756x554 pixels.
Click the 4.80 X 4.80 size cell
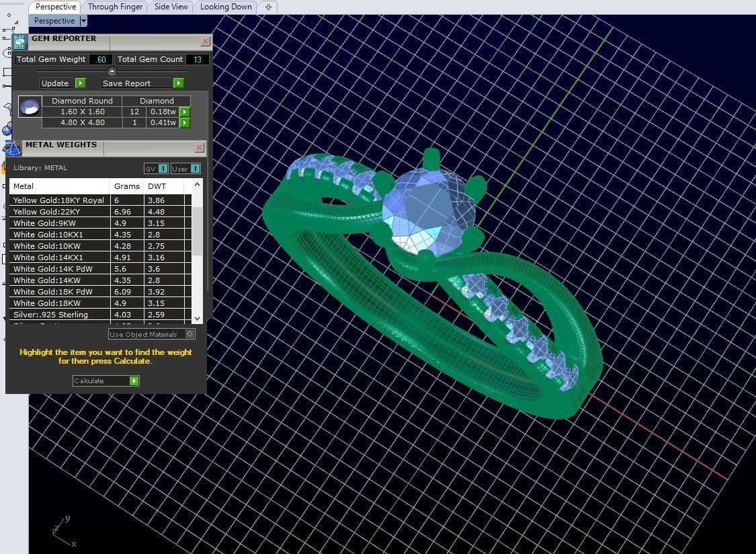(83, 122)
